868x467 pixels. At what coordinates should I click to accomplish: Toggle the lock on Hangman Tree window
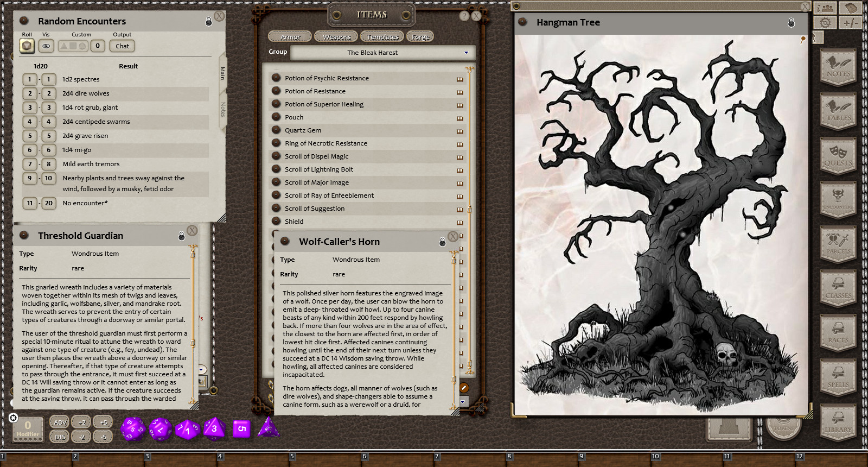(x=791, y=23)
